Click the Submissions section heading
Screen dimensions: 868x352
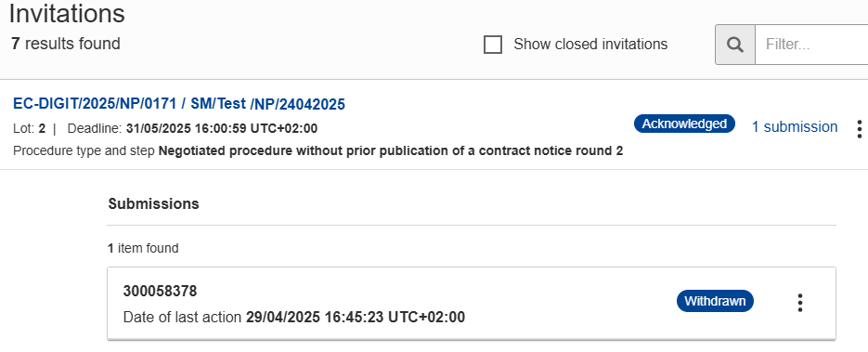pos(153,203)
